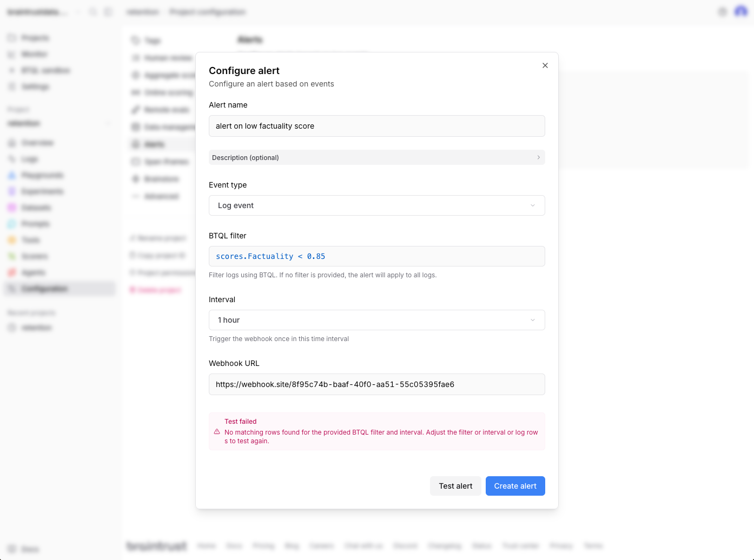Open the Event type dropdown showing Log event
The height and width of the screenshot is (560, 754).
[376, 205]
